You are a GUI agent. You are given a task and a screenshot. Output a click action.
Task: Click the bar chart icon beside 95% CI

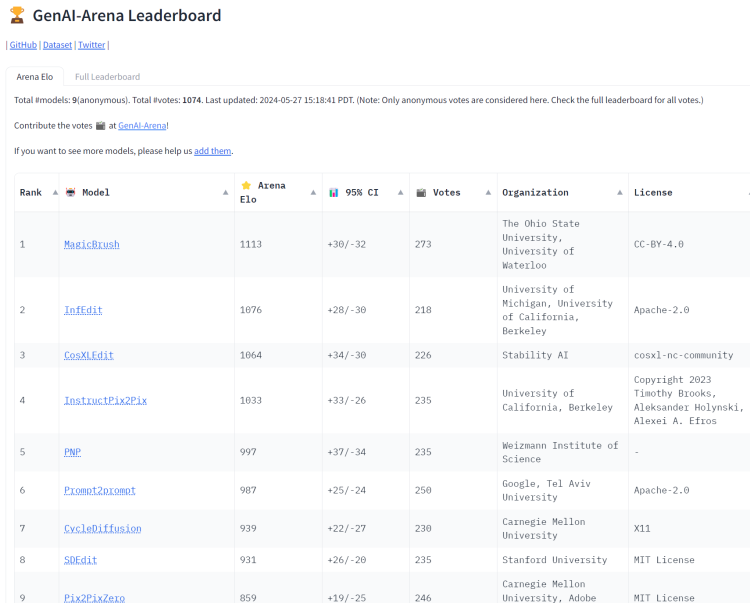tap(333, 193)
